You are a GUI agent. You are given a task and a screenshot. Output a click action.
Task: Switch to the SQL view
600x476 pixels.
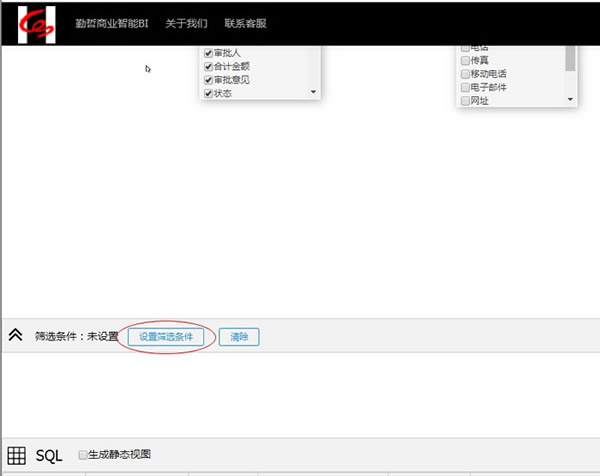[x=49, y=455]
